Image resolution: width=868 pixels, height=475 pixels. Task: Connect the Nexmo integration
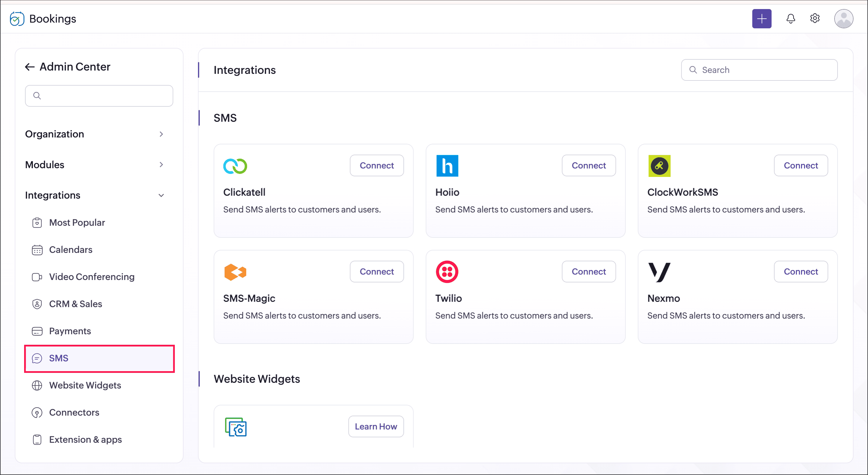[x=800, y=272]
